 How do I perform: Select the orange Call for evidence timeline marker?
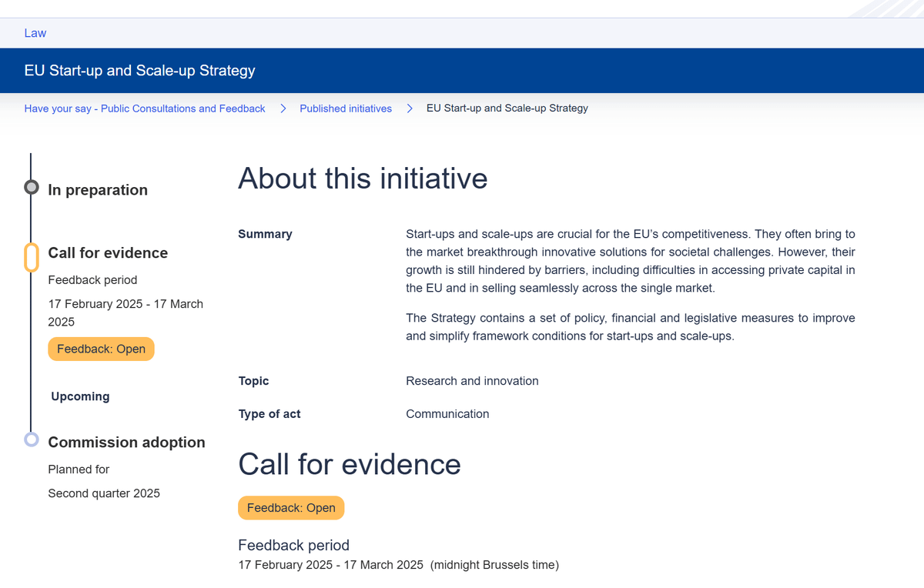coord(32,257)
